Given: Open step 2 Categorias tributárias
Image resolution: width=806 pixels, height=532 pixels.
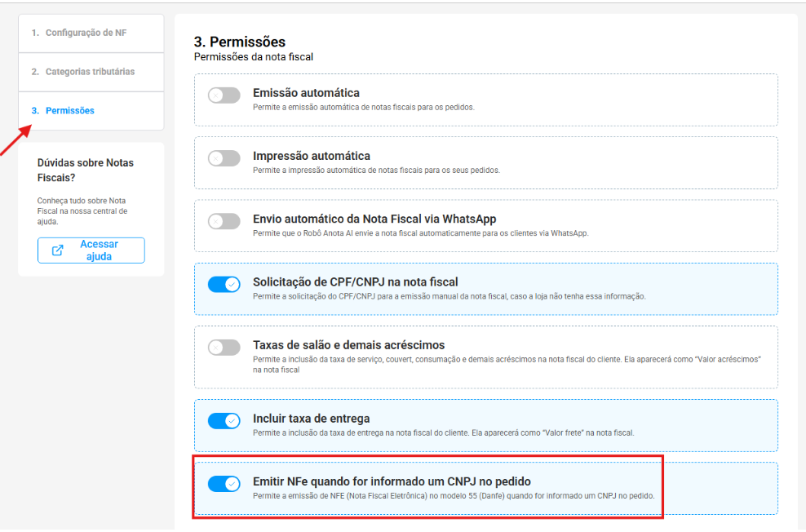Looking at the screenshot, I should click(90, 72).
